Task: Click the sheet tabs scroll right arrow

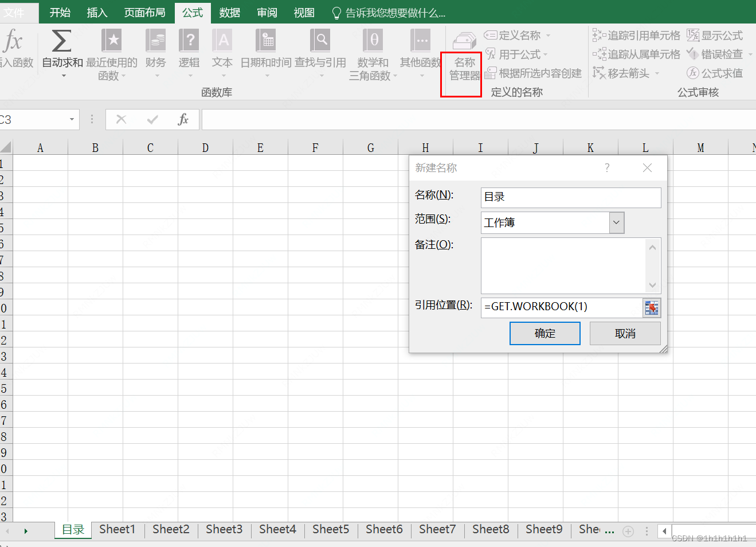Action: pyautogui.click(x=26, y=532)
